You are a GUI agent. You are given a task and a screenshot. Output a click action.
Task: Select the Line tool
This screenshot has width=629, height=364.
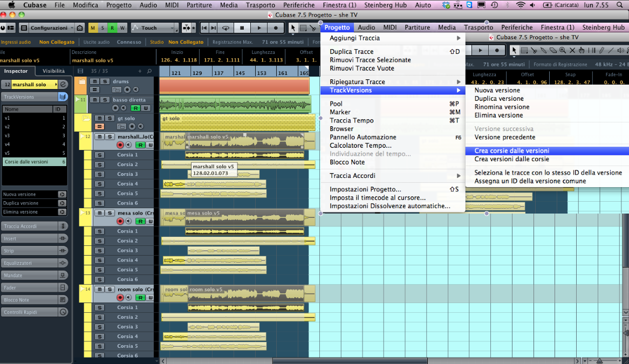(611, 51)
